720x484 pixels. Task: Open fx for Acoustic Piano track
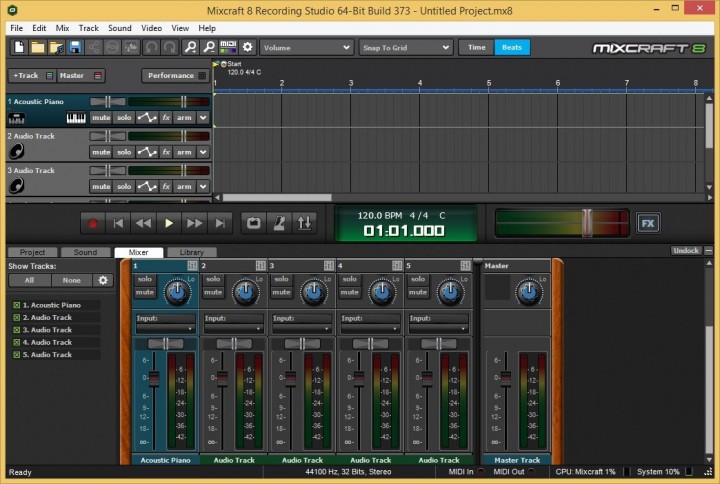tap(166, 118)
